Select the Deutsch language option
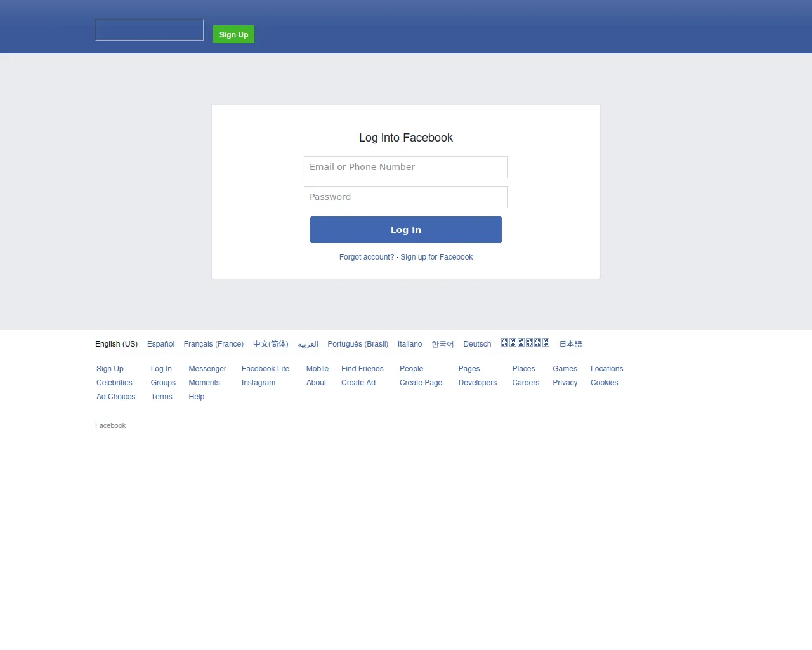The image size is (812, 650). coord(477,343)
